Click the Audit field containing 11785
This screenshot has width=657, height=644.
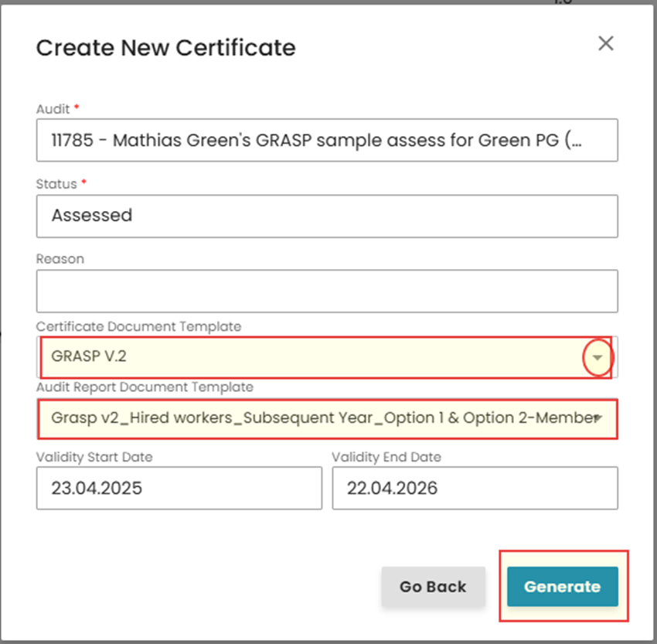326,140
